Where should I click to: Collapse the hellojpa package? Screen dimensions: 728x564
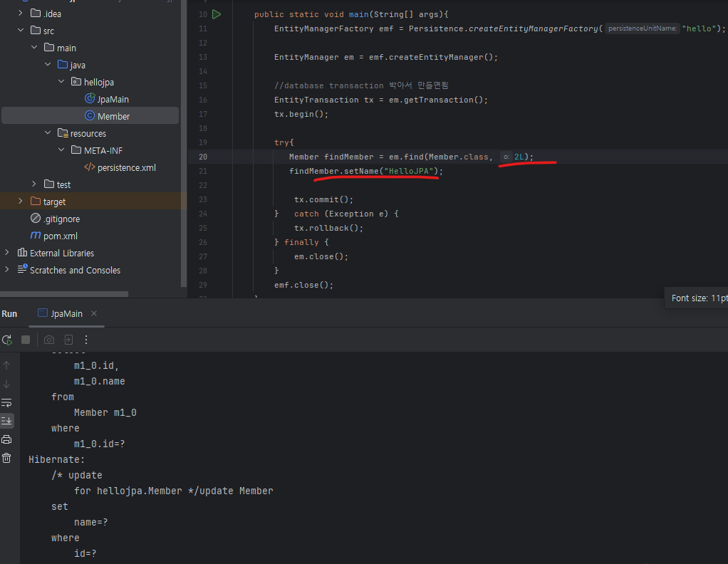61,82
